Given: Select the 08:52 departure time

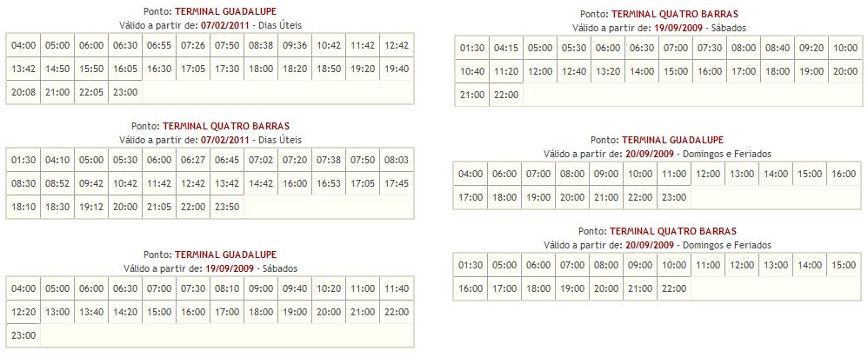Looking at the screenshot, I should 57,183.
